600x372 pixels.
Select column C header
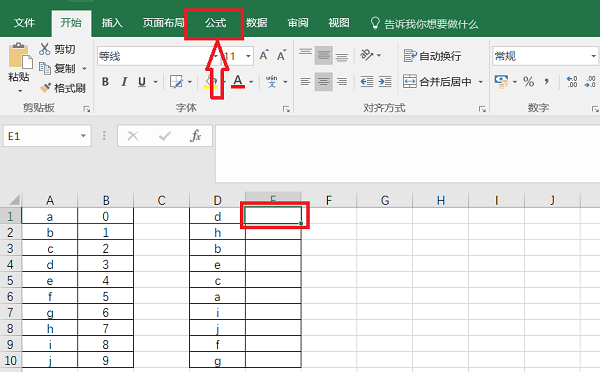point(161,200)
